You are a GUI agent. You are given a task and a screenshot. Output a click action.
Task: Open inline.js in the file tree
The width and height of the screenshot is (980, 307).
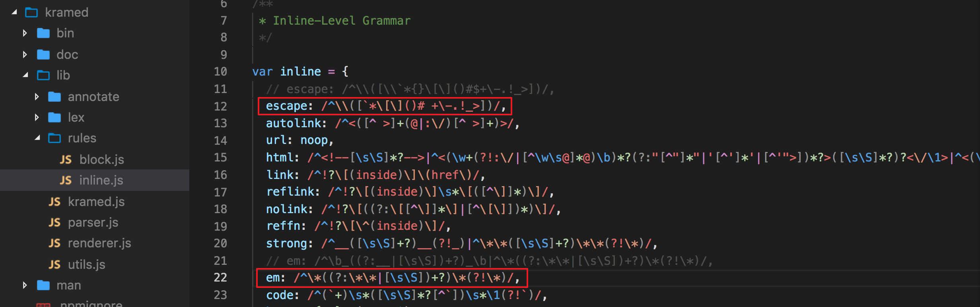pos(101,181)
